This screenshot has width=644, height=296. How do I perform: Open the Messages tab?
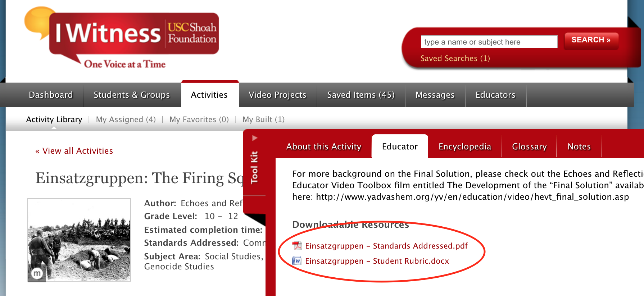pyautogui.click(x=435, y=95)
